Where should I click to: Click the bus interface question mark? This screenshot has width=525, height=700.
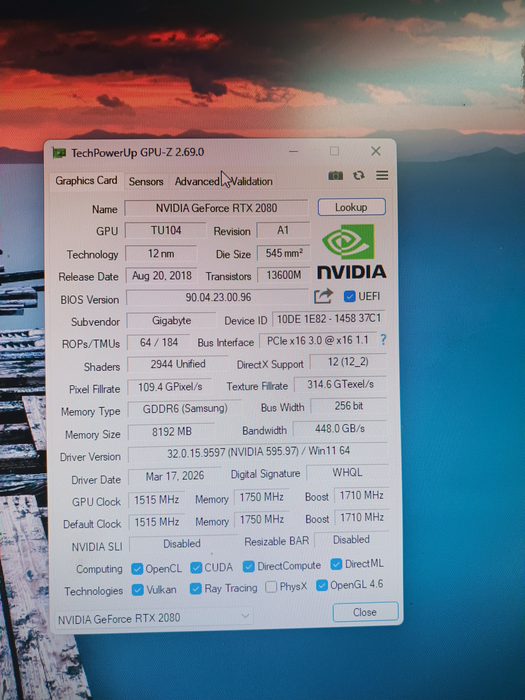pos(383,340)
